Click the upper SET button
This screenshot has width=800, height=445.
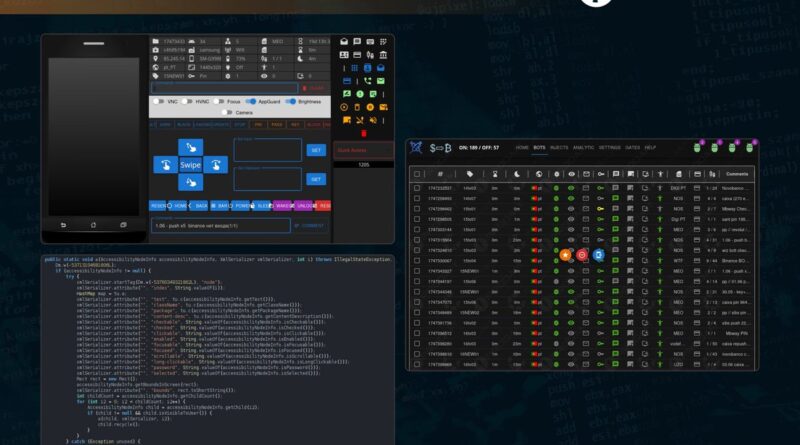[316, 150]
